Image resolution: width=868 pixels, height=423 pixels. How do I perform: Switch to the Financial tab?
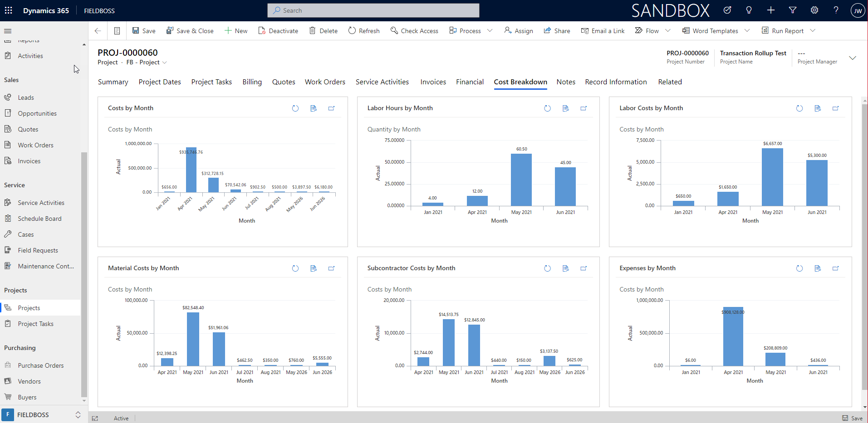click(x=470, y=82)
